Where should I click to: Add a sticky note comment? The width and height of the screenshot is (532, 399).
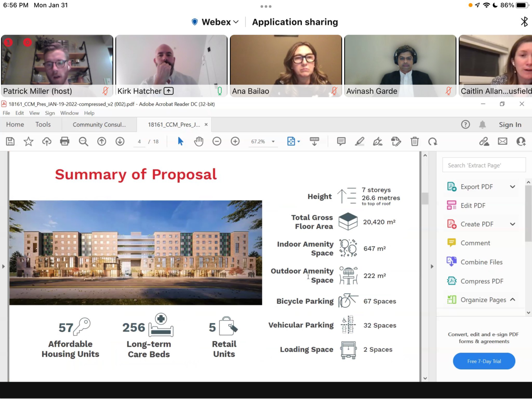[x=341, y=141]
